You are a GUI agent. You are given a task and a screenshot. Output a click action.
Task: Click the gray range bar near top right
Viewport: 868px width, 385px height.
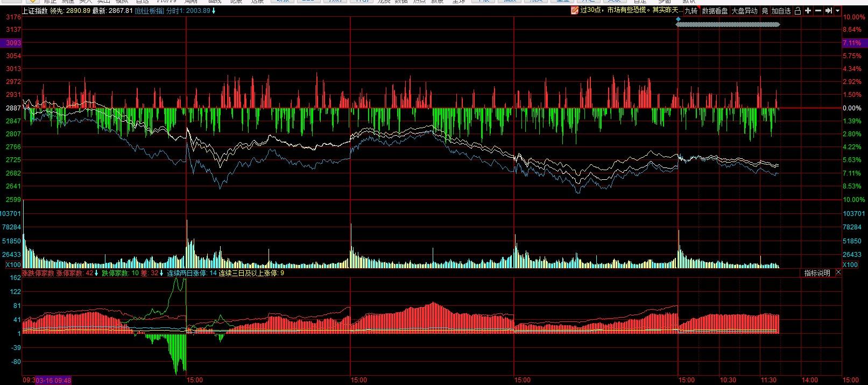(x=728, y=24)
